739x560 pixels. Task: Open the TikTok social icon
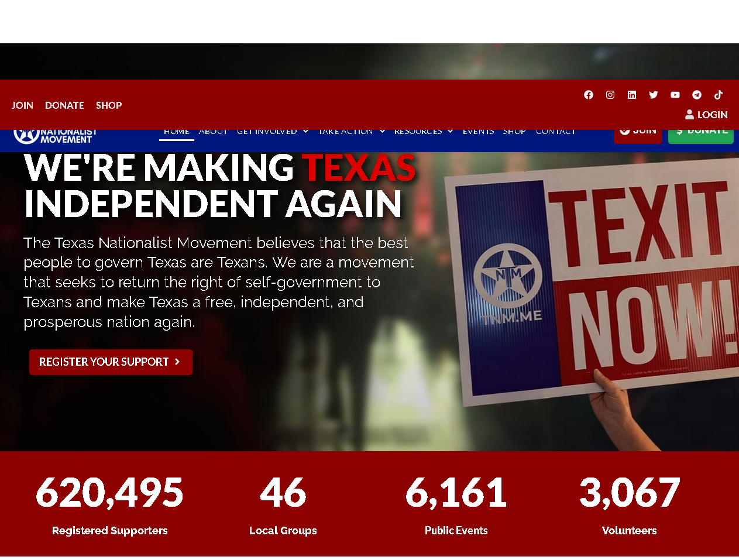tap(719, 95)
